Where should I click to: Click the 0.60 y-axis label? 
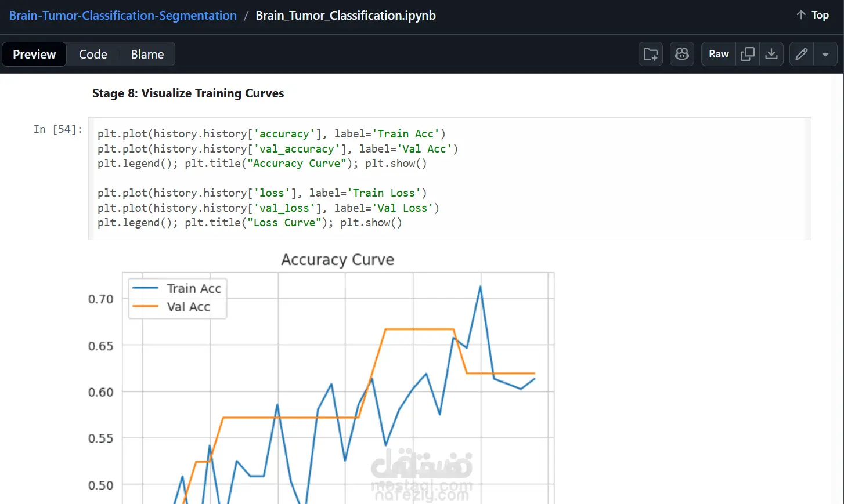point(101,393)
